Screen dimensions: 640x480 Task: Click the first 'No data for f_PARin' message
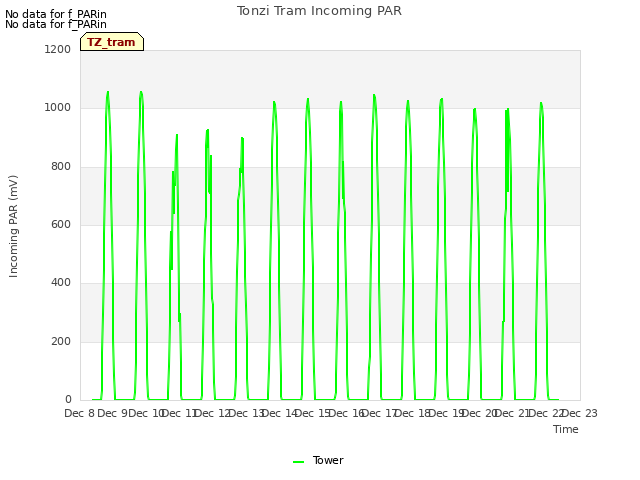56,14
